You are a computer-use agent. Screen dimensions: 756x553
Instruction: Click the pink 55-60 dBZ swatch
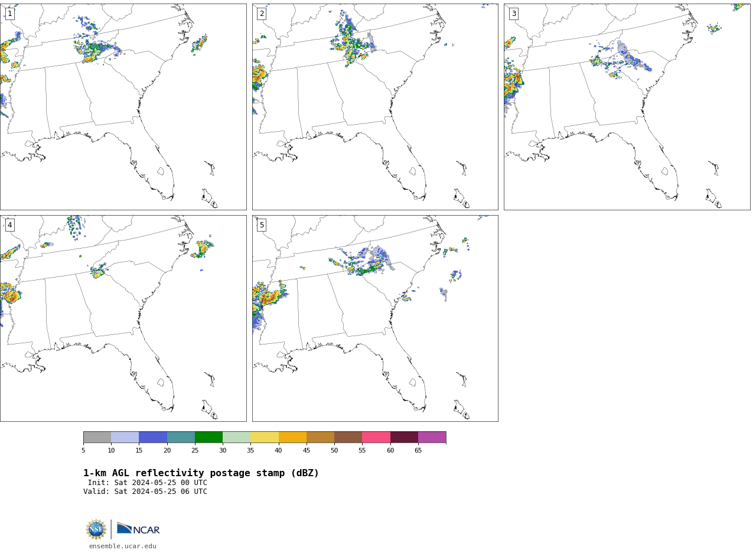[x=376, y=437]
